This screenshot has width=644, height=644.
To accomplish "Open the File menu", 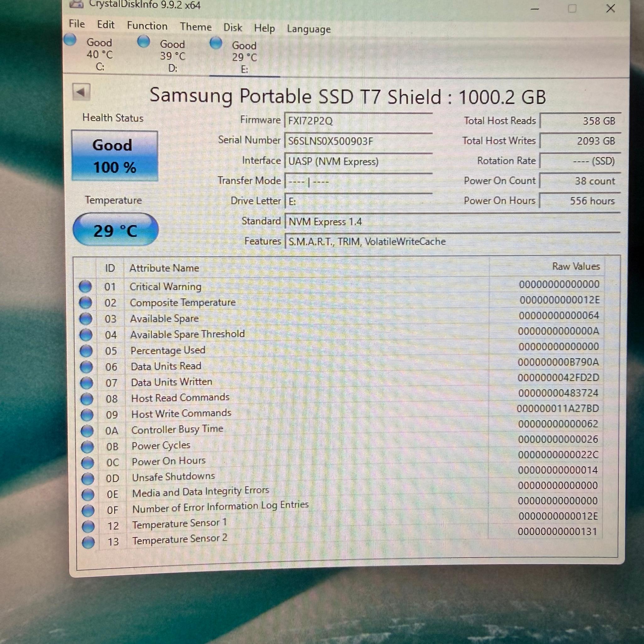I will [77, 24].
